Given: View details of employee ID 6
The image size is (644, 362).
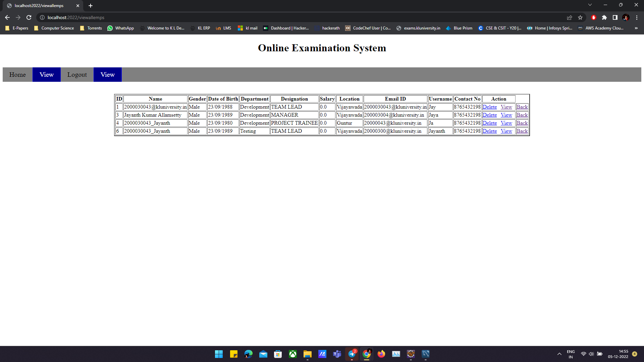Looking at the screenshot, I should coord(506,131).
